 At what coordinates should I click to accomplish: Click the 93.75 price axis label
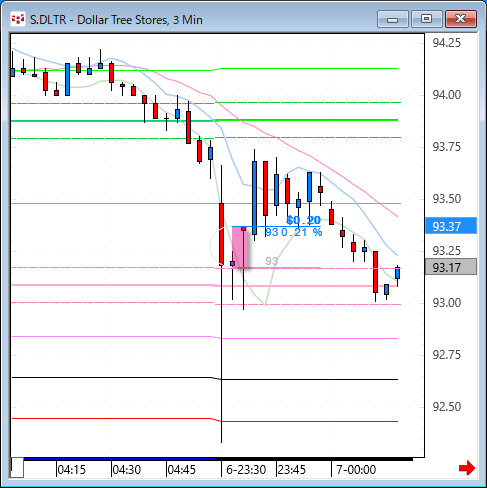tap(447, 147)
